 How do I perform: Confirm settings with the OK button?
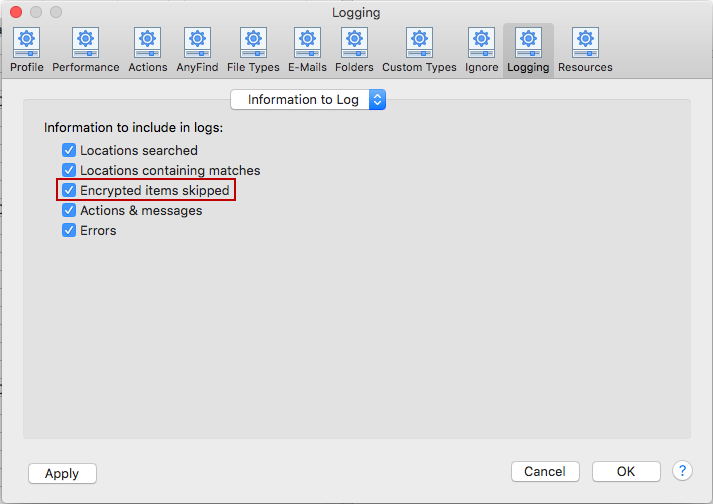coord(626,471)
